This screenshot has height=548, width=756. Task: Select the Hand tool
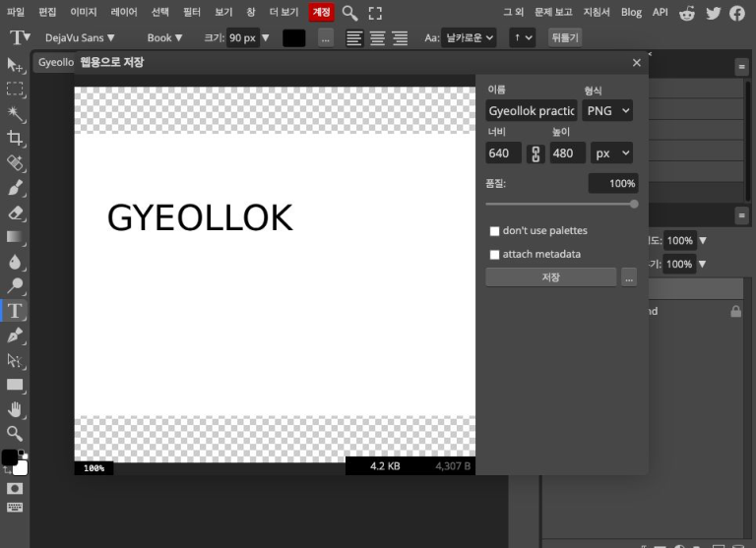pyautogui.click(x=15, y=409)
